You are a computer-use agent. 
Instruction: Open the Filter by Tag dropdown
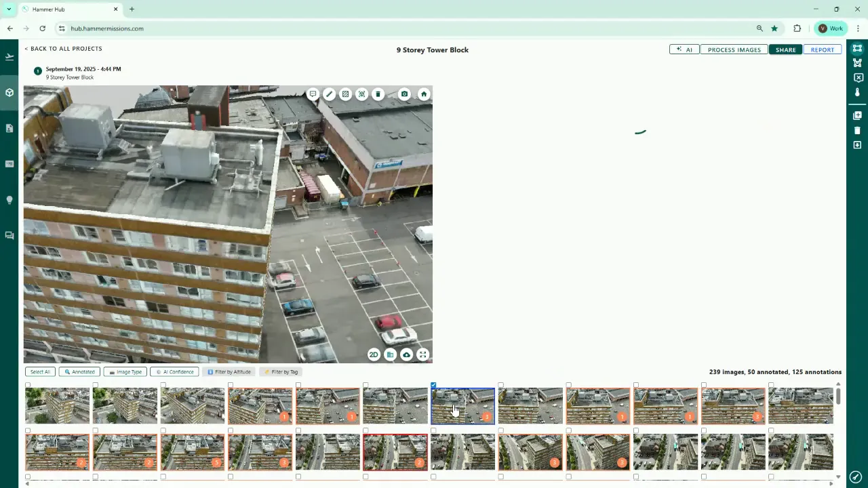coord(281,371)
